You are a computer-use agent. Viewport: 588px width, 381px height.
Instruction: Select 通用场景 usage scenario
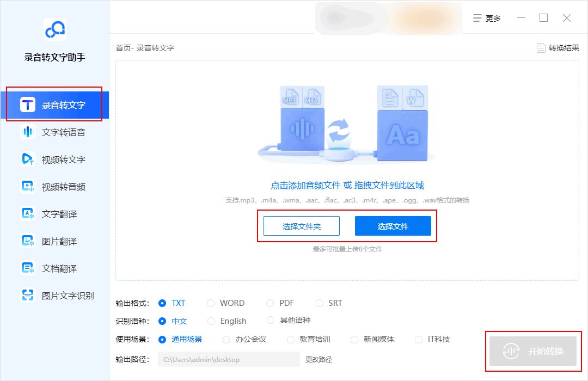pos(180,340)
